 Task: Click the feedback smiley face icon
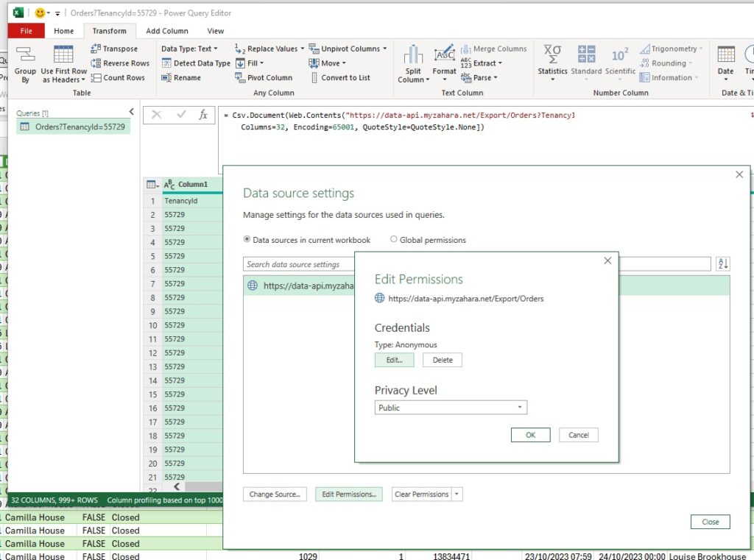(40, 13)
